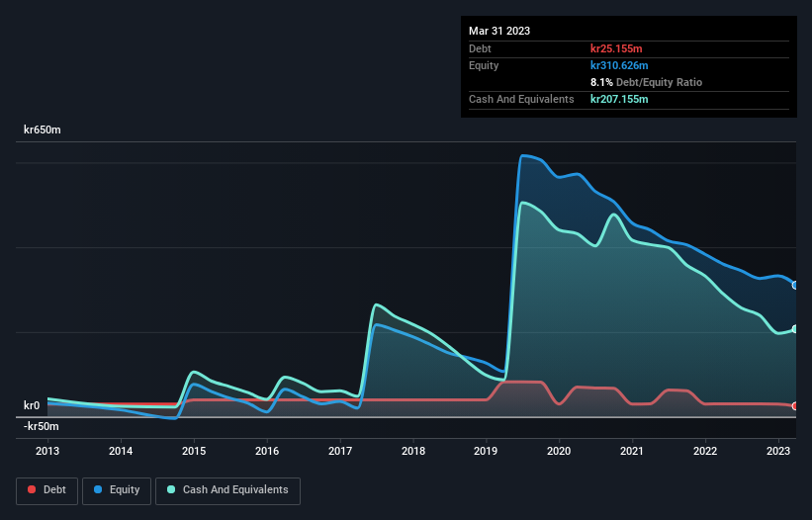Click the kr310.626m equity value in tooltip
Screen dimensions: 812x520
pos(622,65)
